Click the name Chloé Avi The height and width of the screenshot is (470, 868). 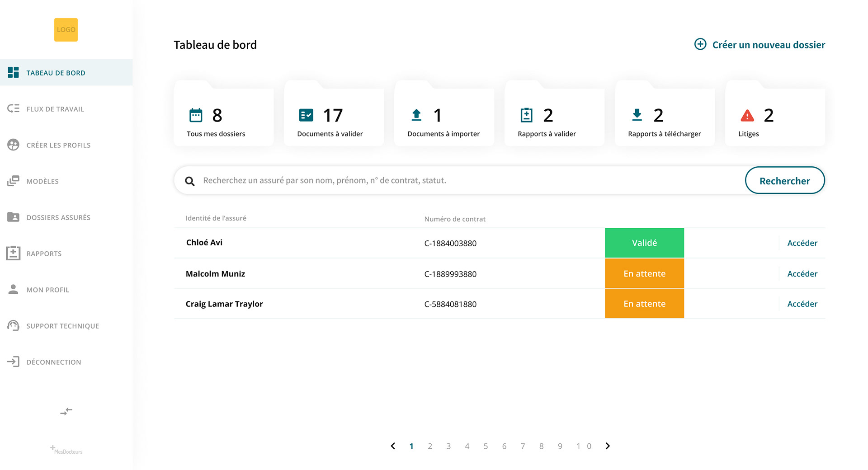[204, 243]
